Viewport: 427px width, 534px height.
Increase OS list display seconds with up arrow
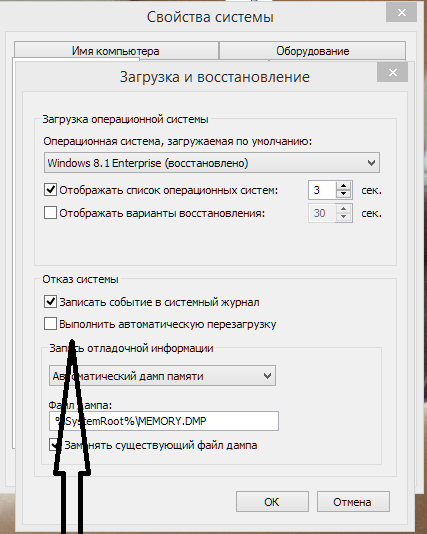pos(343,186)
